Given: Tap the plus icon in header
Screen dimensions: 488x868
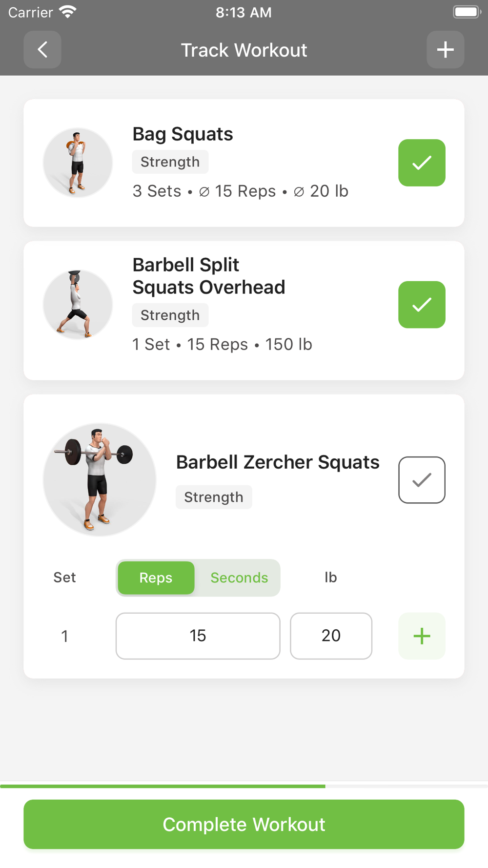Looking at the screenshot, I should click(x=445, y=50).
